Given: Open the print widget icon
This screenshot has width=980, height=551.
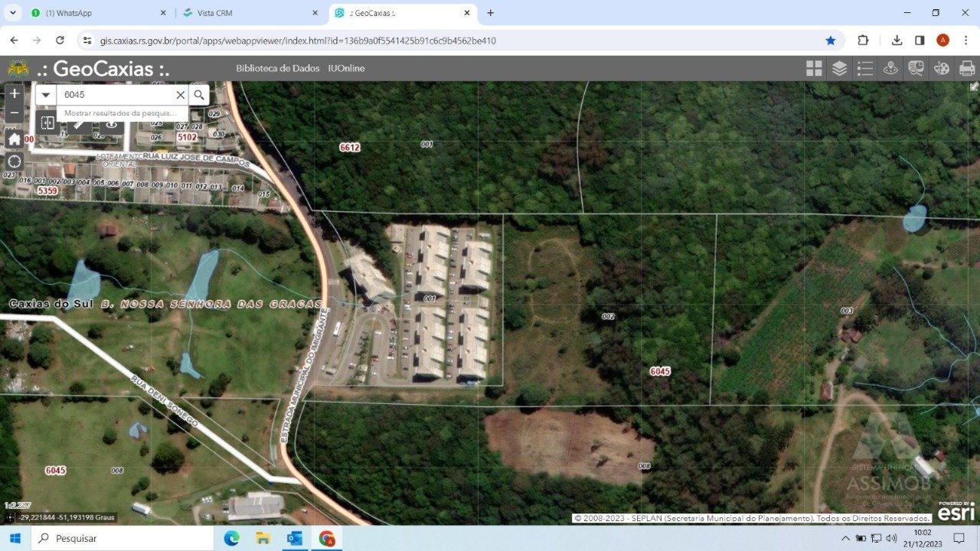Looking at the screenshot, I should [x=967, y=68].
